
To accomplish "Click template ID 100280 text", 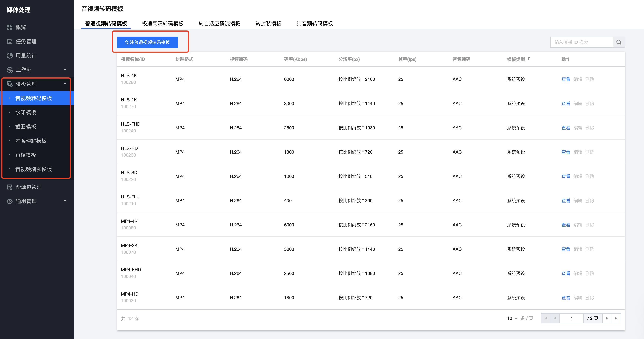I will click(128, 82).
